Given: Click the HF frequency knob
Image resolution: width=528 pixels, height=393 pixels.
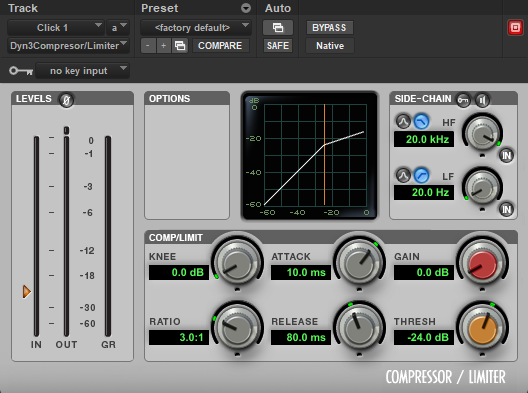Looking at the screenshot, I should click(482, 134).
